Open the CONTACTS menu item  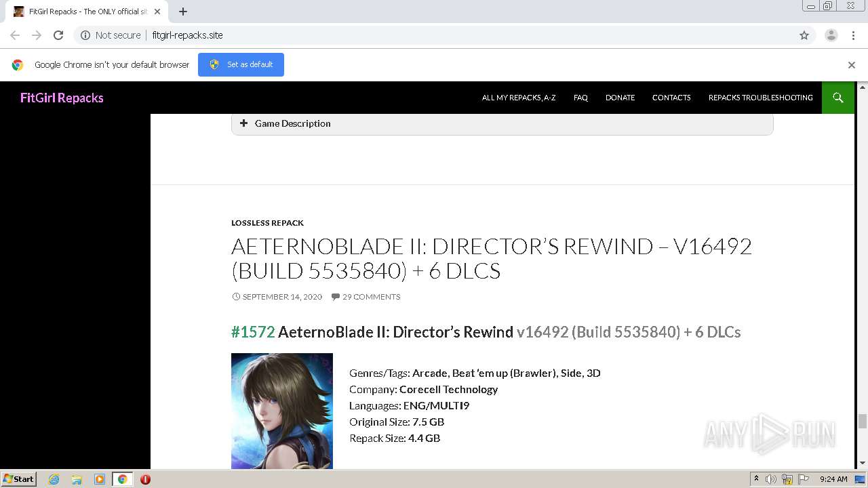point(671,98)
